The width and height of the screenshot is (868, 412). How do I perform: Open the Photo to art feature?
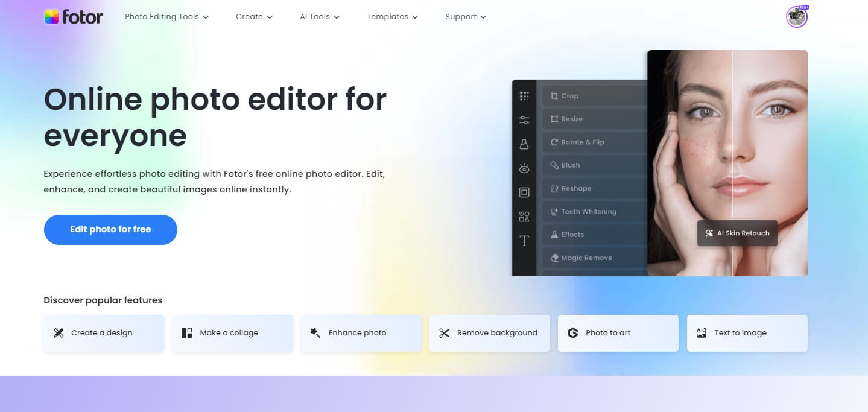point(618,333)
